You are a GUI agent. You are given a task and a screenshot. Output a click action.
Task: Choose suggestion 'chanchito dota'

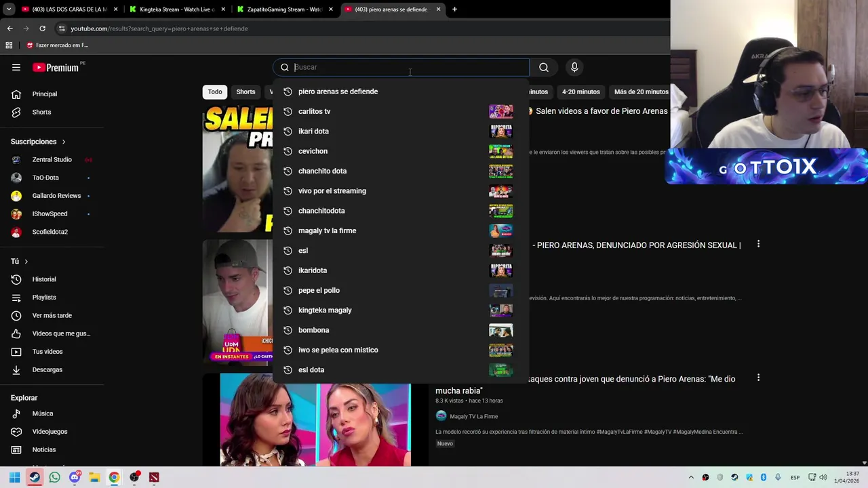pyautogui.click(x=400, y=171)
